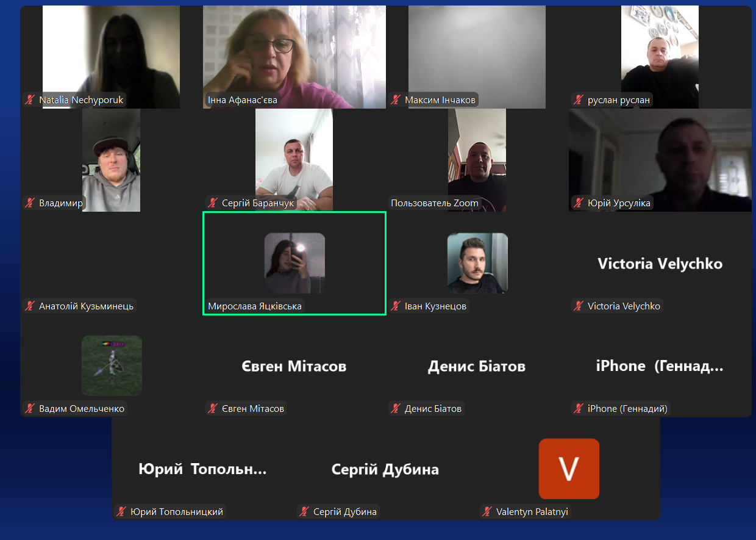This screenshot has height=540, width=756.
Task: Click the large Сергій Дубина name text
Action: coord(385,469)
